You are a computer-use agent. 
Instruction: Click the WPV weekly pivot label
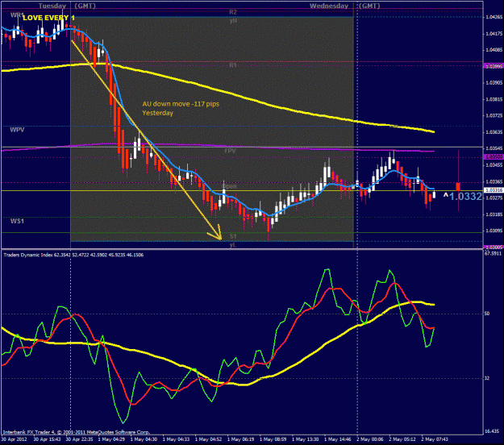(x=17, y=130)
